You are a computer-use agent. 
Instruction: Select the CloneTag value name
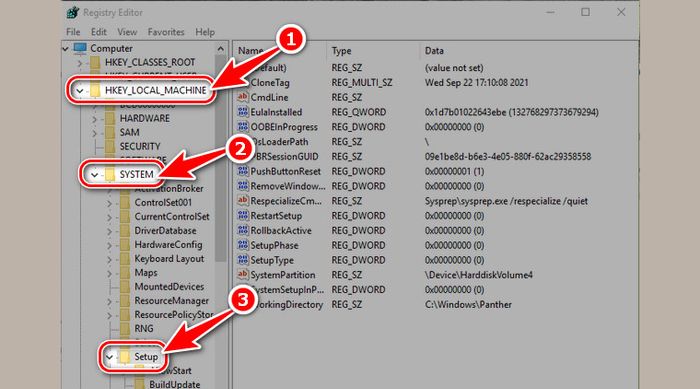tap(270, 83)
